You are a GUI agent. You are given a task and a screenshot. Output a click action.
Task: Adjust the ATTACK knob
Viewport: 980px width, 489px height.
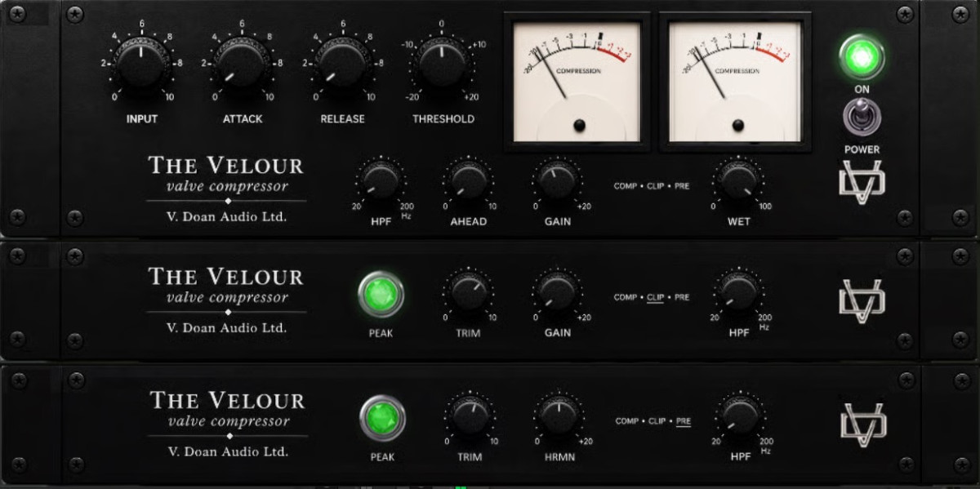(x=242, y=64)
